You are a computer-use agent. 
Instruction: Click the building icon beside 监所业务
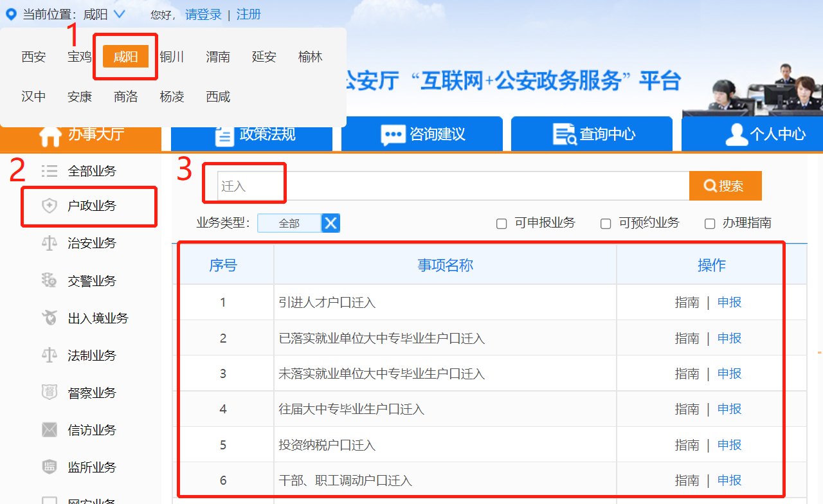click(50, 467)
